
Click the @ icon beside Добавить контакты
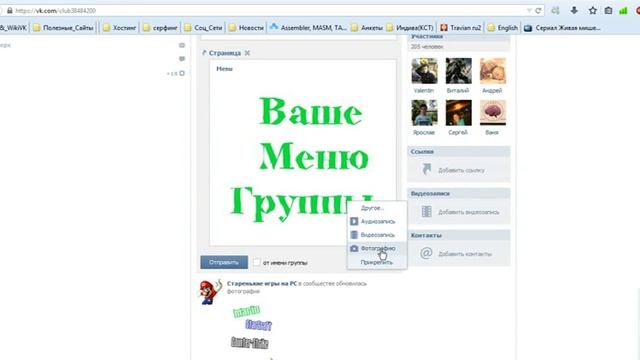pos(426,253)
